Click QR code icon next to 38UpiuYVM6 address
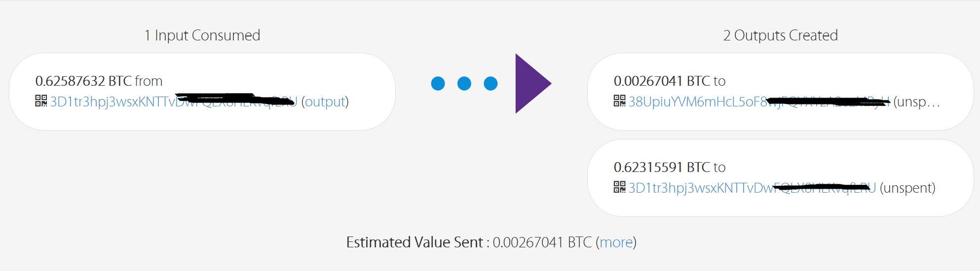 tap(619, 101)
